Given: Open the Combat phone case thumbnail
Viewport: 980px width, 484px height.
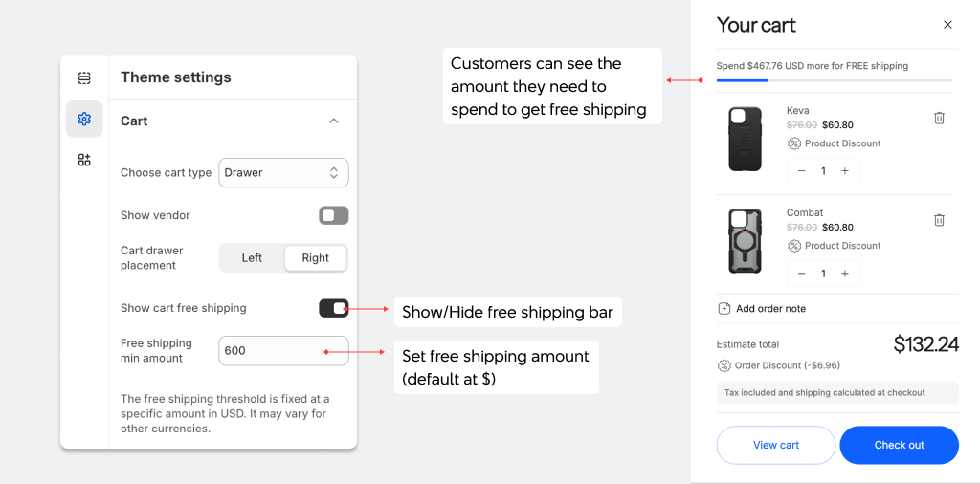Looking at the screenshot, I should (745, 241).
